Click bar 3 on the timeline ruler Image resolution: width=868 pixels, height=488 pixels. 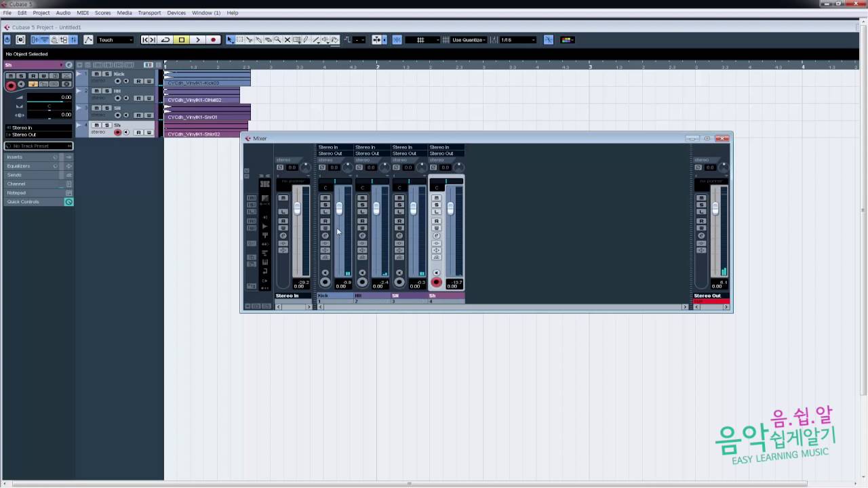(x=590, y=66)
